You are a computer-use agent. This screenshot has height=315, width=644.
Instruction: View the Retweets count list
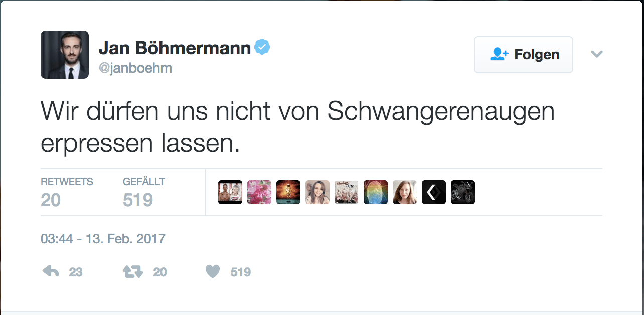coord(67,192)
